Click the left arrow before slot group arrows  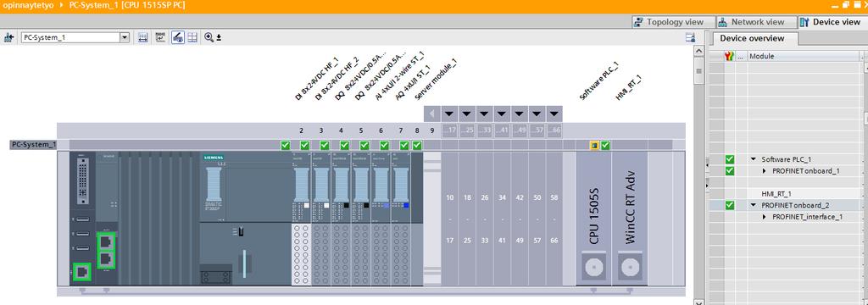tap(431, 114)
